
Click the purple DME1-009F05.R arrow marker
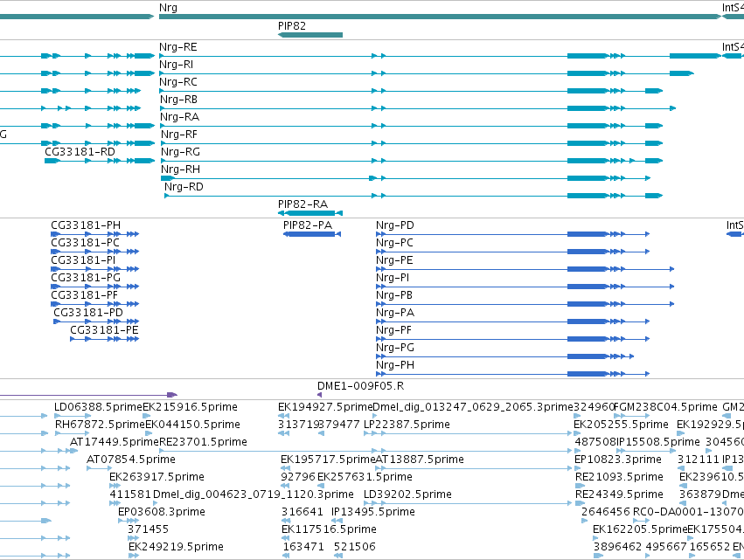click(x=319, y=395)
